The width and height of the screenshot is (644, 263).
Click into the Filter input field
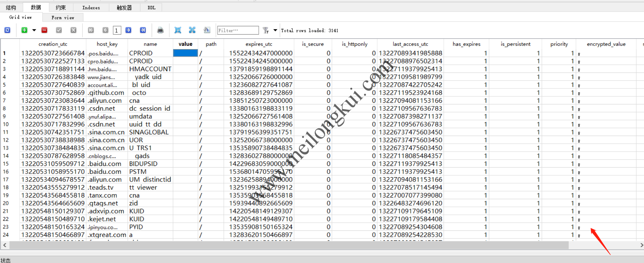[x=238, y=30]
